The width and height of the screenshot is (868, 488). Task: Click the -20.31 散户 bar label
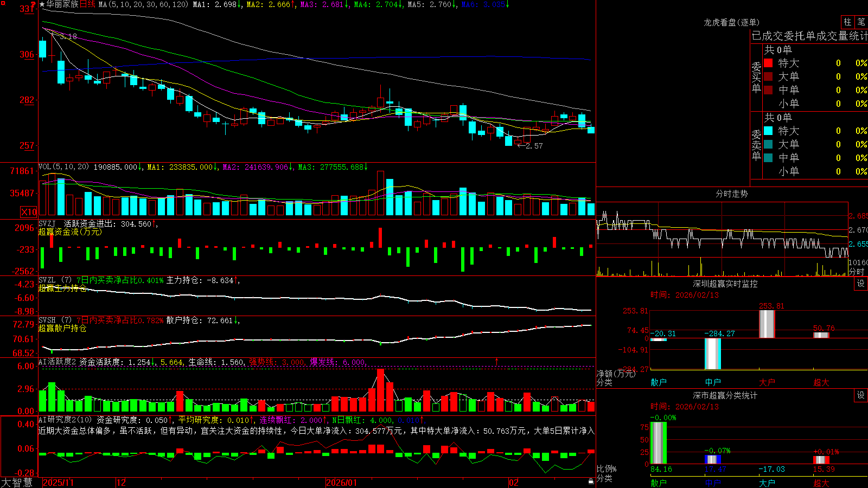tap(663, 333)
